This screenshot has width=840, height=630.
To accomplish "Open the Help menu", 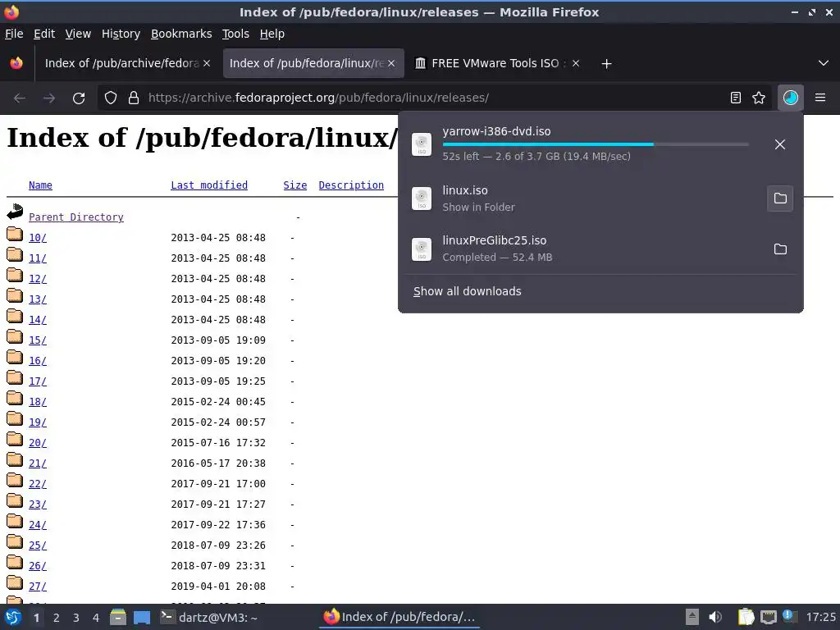I will [x=272, y=34].
